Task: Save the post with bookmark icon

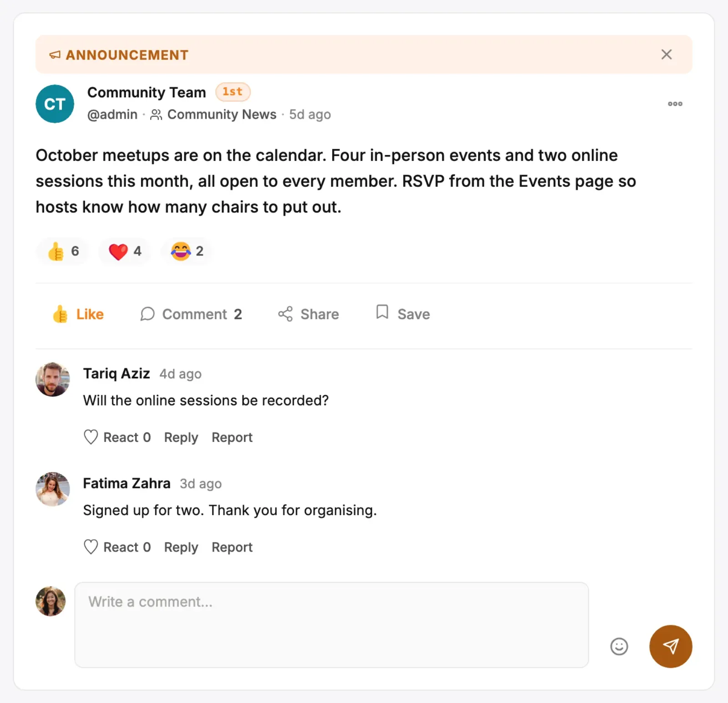Action: (403, 314)
